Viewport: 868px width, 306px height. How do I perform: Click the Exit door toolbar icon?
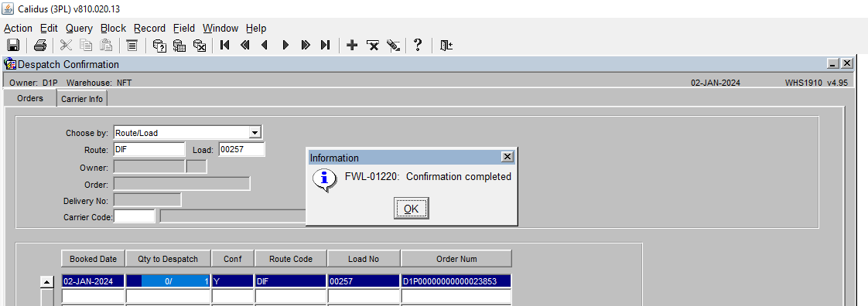pyautogui.click(x=446, y=46)
